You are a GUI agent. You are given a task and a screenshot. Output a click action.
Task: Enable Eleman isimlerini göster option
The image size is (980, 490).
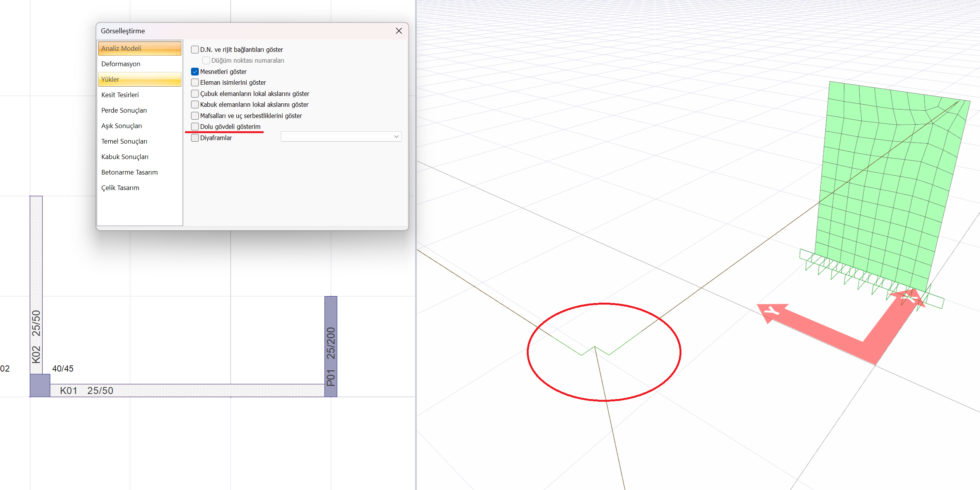pos(195,82)
